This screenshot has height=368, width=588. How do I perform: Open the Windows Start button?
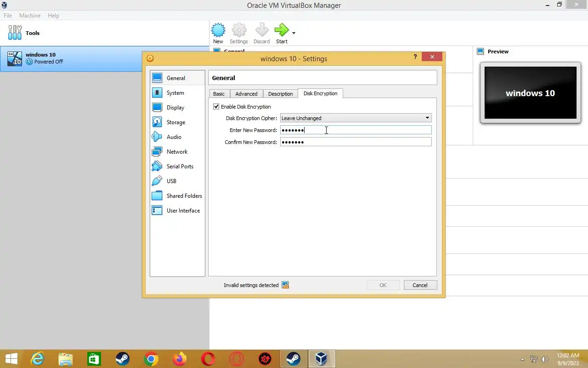coord(11,359)
